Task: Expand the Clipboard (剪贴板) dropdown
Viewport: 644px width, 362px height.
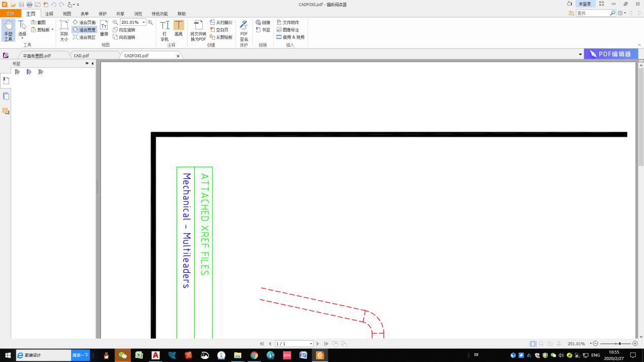Action: 52,30
